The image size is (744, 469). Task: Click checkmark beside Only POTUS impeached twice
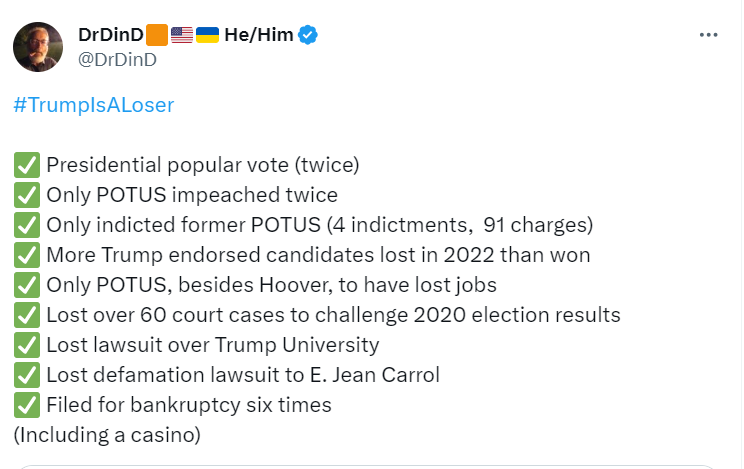coord(26,195)
